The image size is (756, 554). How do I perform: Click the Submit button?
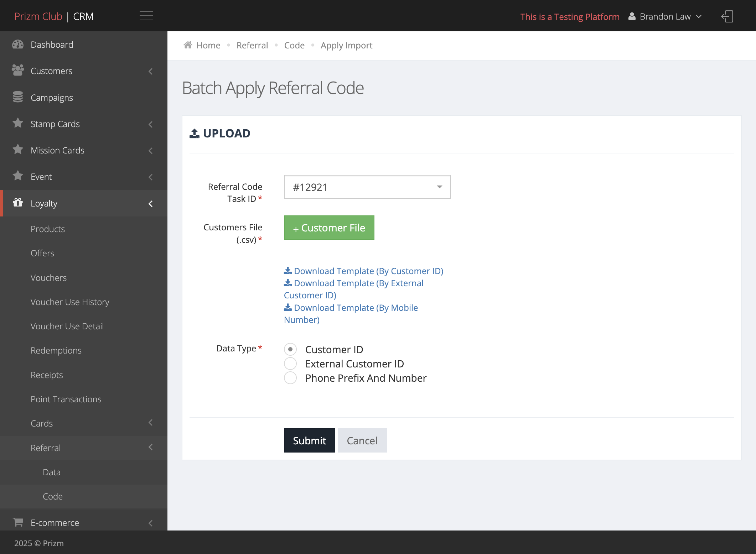(x=309, y=440)
